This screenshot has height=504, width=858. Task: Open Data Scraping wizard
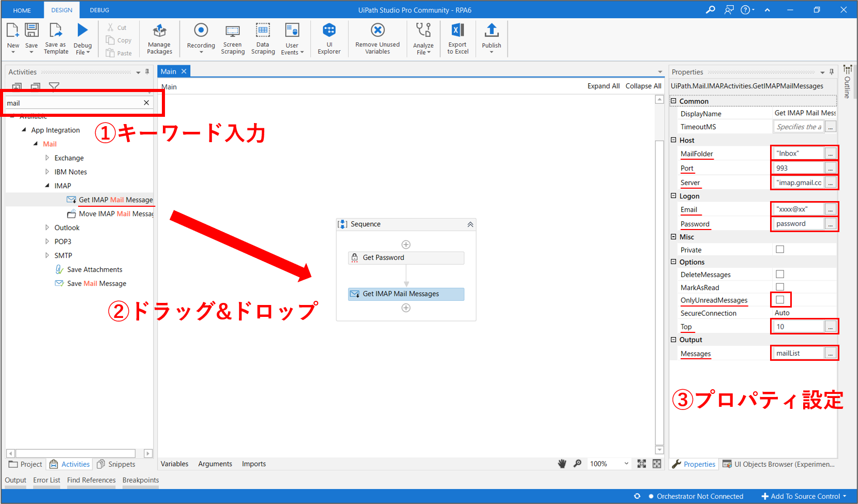[263, 38]
